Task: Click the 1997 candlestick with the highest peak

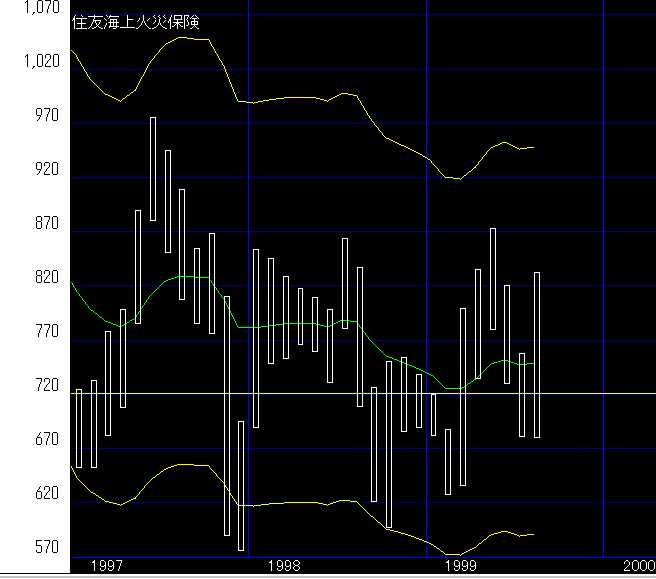Action: pos(153,168)
